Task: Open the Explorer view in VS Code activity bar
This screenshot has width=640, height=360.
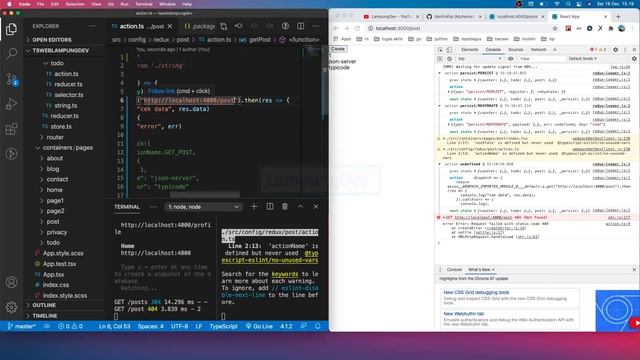Action: pyautogui.click(x=11, y=29)
